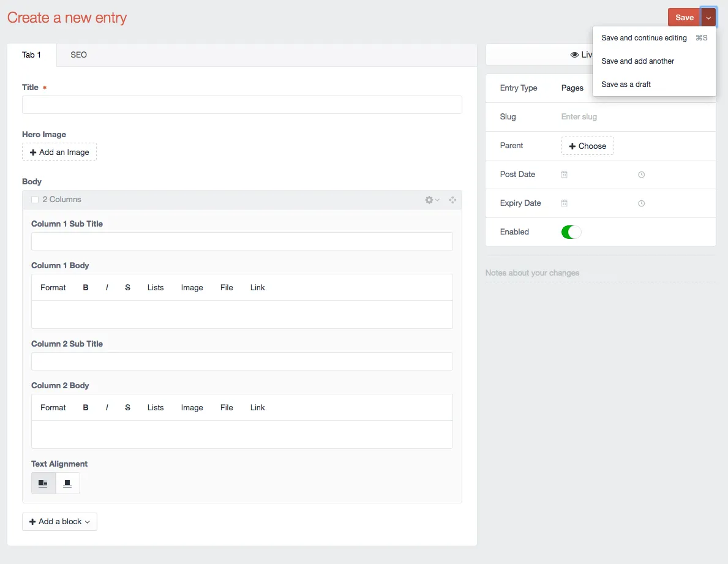Toggle the Enabled switch off
This screenshot has width=728, height=564.
(x=571, y=232)
